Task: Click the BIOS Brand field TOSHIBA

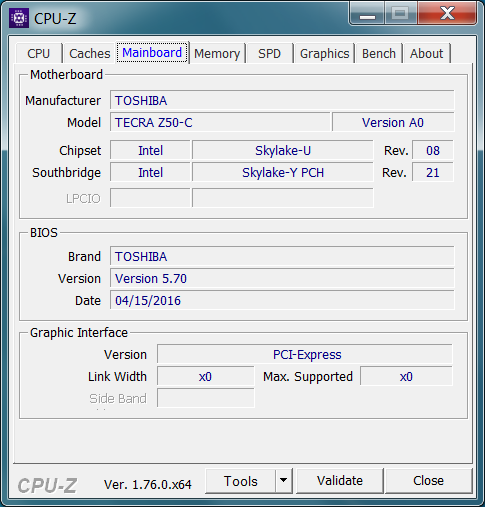Action: (x=282, y=256)
